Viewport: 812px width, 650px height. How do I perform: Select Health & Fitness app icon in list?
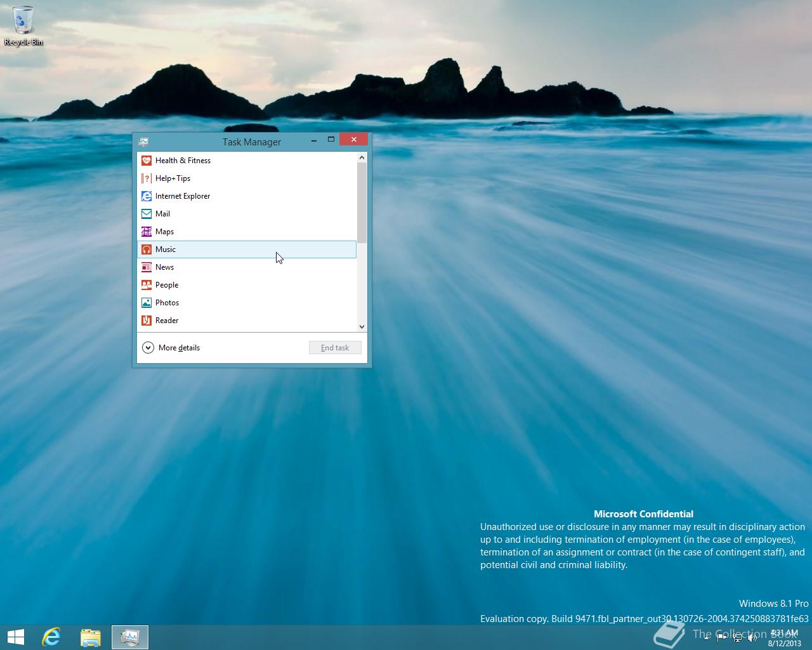coord(147,161)
